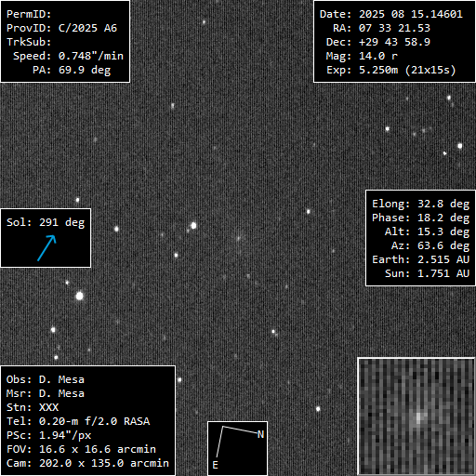This screenshot has height=476, width=476.
Task: Click the FOV 16.6 x 16.6 arcmin line
Action: [81, 449]
